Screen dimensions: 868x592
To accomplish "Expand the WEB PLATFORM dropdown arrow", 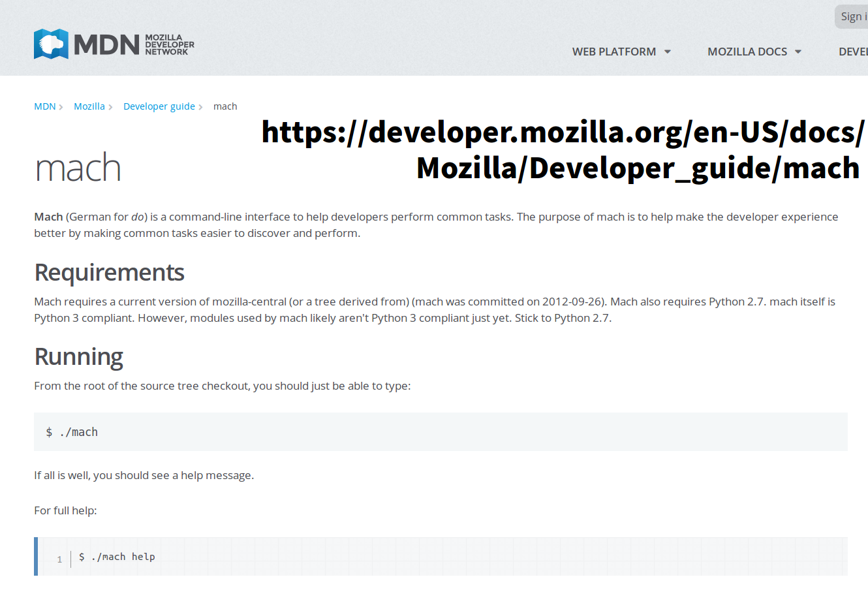I will pyautogui.click(x=668, y=52).
